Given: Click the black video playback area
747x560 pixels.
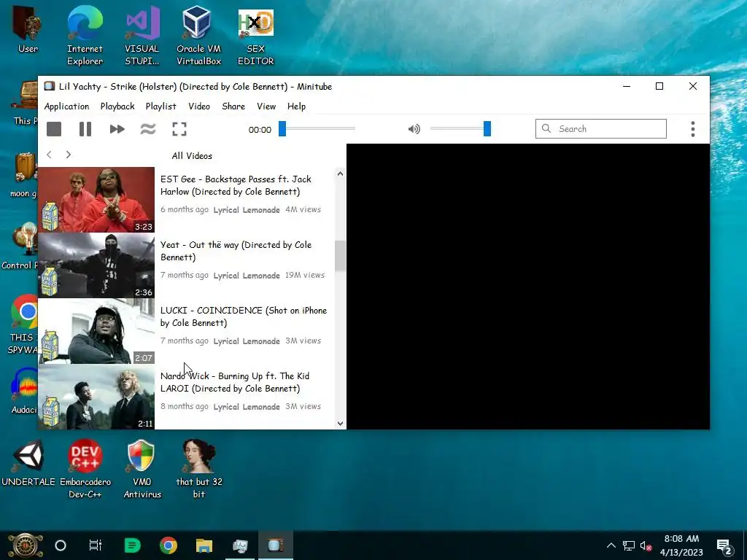Looking at the screenshot, I should [x=528, y=286].
